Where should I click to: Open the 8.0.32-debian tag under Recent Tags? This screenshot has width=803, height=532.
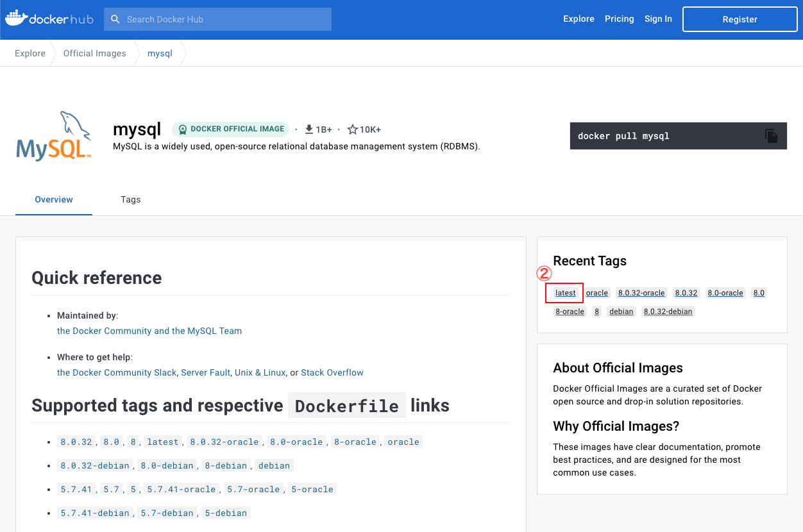tap(668, 312)
